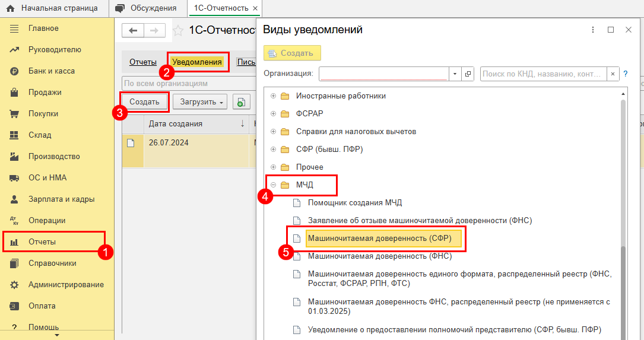
Task: Open Продажи section in sidebar
Action: [45, 93]
